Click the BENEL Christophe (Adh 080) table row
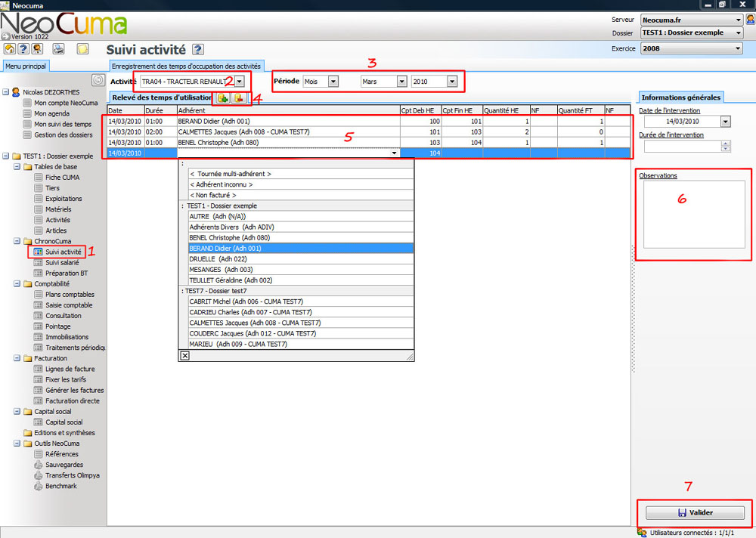The image size is (756, 538). click(368, 142)
